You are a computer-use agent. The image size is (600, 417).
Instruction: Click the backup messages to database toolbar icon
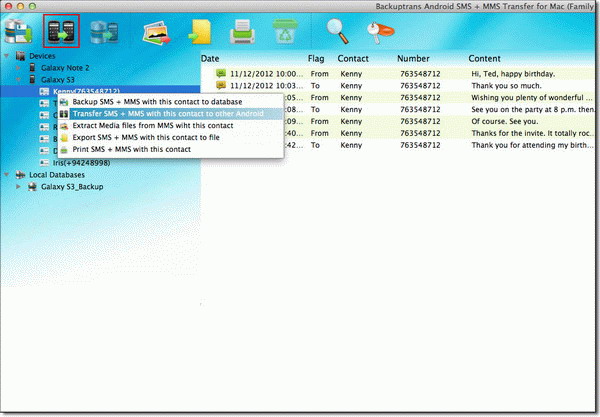click(x=18, y=31)
